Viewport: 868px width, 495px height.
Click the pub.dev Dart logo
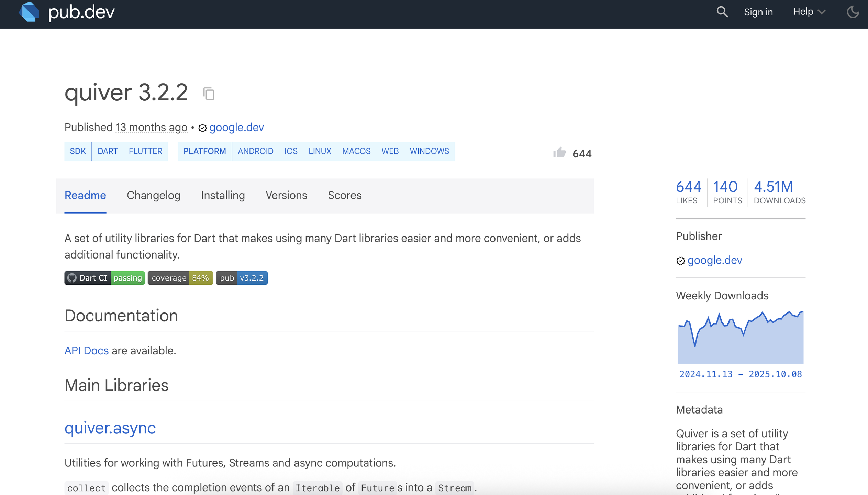pos(29,12)
